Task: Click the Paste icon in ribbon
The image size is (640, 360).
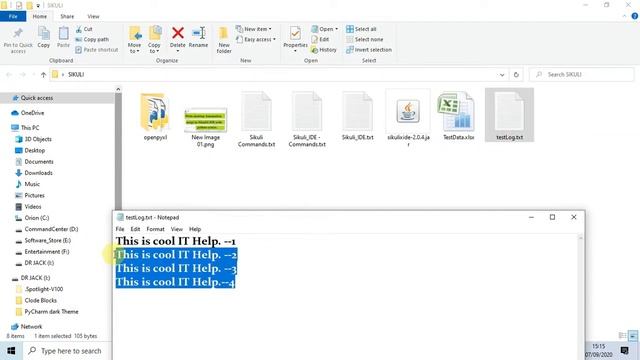Action: (x=63, y=33)
